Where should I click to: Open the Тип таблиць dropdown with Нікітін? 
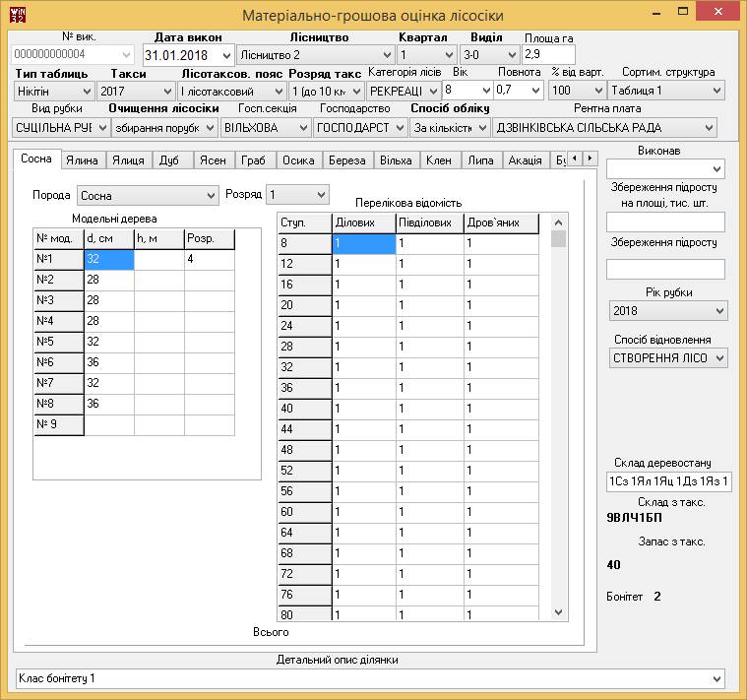pyautogui.click(x=87, y=91)
